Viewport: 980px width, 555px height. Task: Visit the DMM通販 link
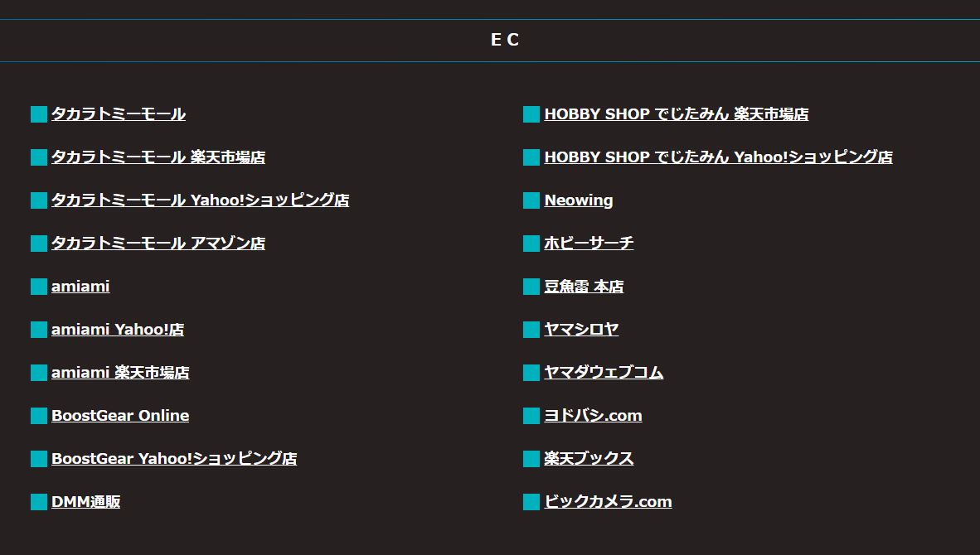[x=85, y=502]
